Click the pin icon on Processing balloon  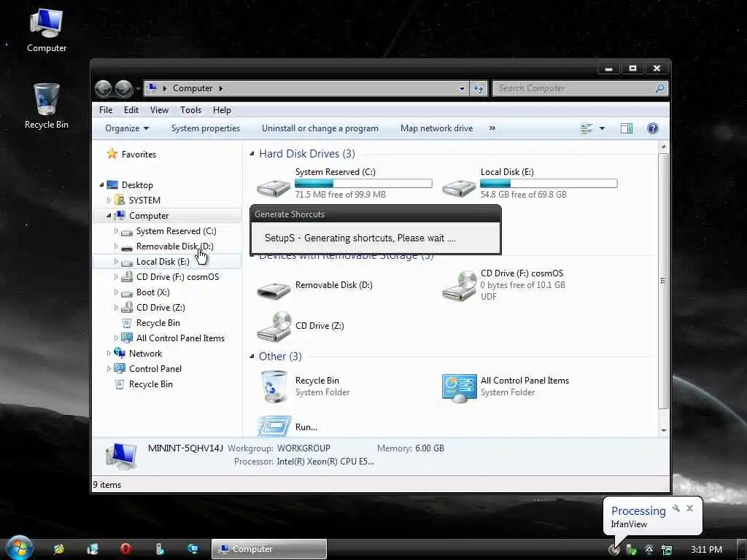pos(676,508)
